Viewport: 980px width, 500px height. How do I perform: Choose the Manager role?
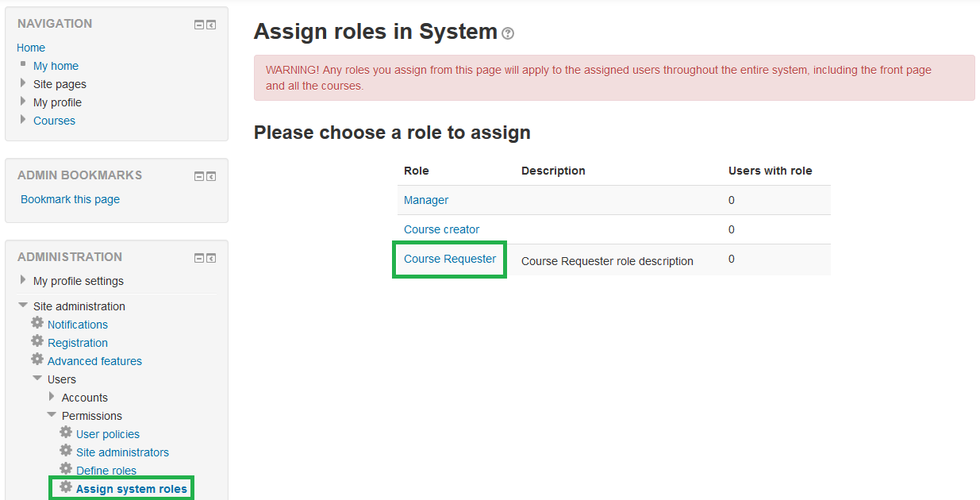coord(426,200)
